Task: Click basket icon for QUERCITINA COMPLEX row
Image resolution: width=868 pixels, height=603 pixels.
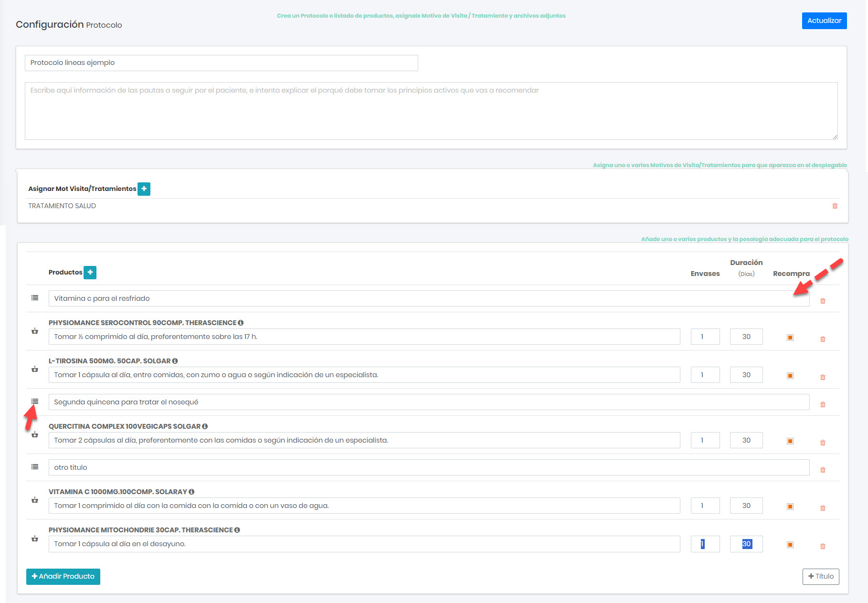Action: (x=35, y=434)
